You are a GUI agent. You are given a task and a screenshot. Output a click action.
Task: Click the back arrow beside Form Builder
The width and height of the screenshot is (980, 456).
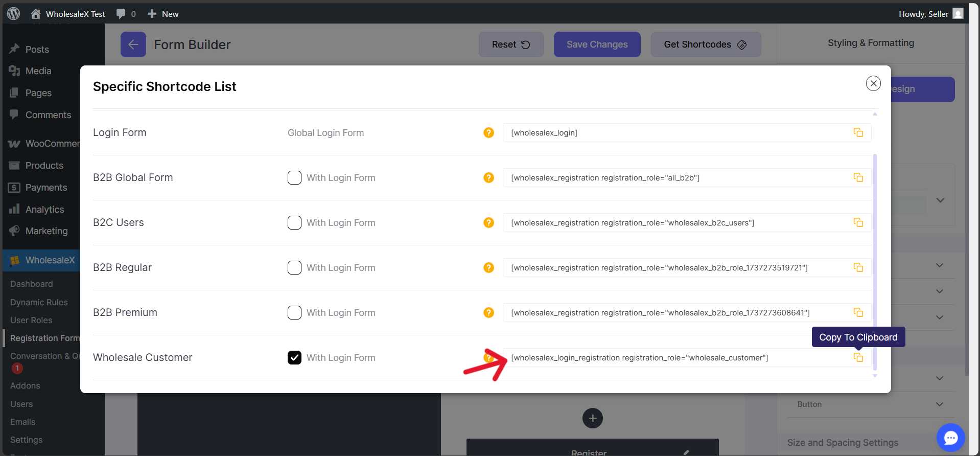click(133, 44)
